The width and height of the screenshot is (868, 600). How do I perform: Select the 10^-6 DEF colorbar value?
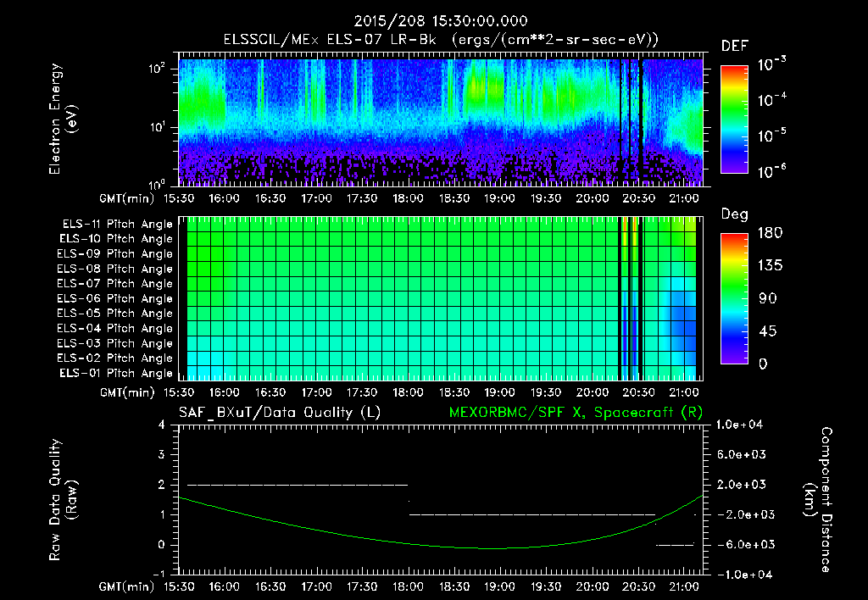click(771, 171)
